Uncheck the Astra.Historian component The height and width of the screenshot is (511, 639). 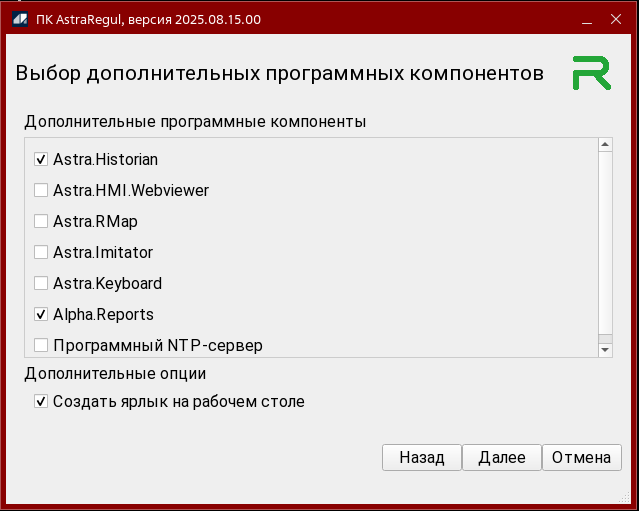[x=41, y=159]
